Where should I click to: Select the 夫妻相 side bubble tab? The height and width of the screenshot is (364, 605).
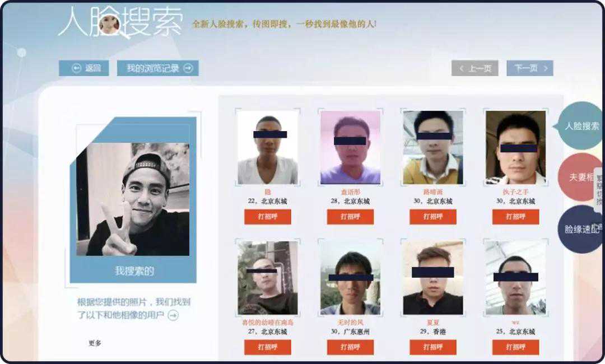pyautogui.click(x=581, y=178)
